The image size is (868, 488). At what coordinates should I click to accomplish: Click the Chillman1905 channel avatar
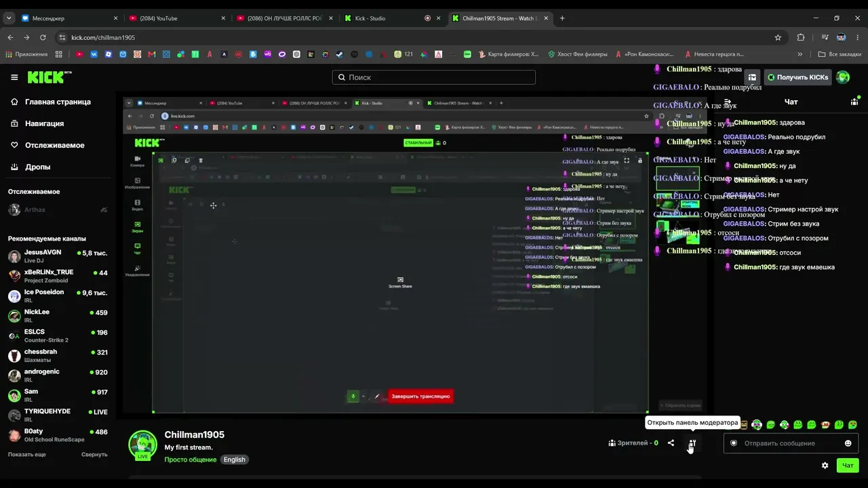coord(142,445)
